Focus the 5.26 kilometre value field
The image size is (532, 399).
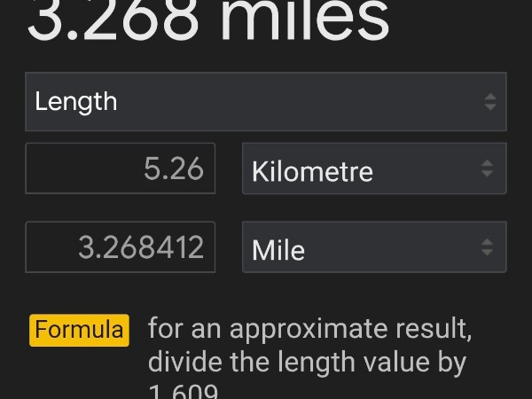click(121, 168)
